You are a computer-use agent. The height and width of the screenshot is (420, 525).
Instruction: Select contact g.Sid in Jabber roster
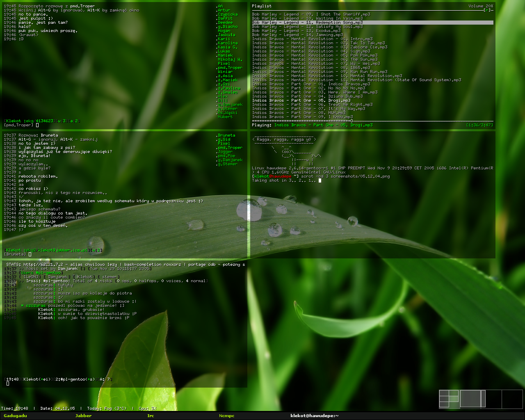click(x=224, y=139)
